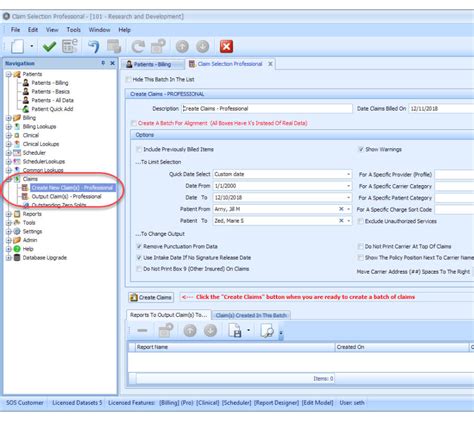This screenshot has width=474, height=421.
Task: Click the calculator form toolbar icon
Action: [x=70, y=46]
